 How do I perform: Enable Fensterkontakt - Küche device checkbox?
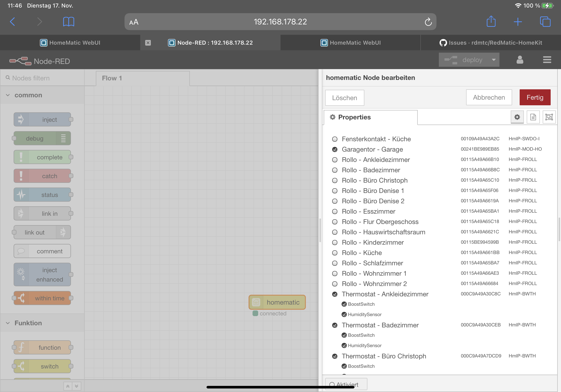(335, 139)
